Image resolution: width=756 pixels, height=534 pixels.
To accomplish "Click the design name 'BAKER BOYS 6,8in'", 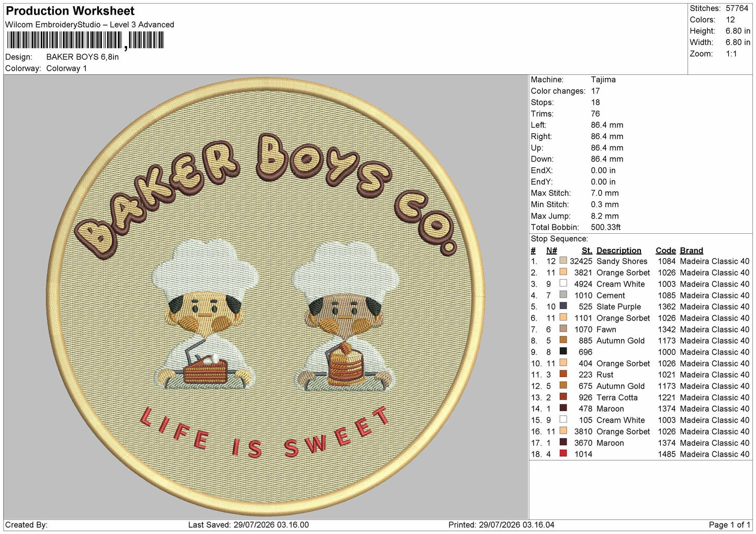I will 82,57.
